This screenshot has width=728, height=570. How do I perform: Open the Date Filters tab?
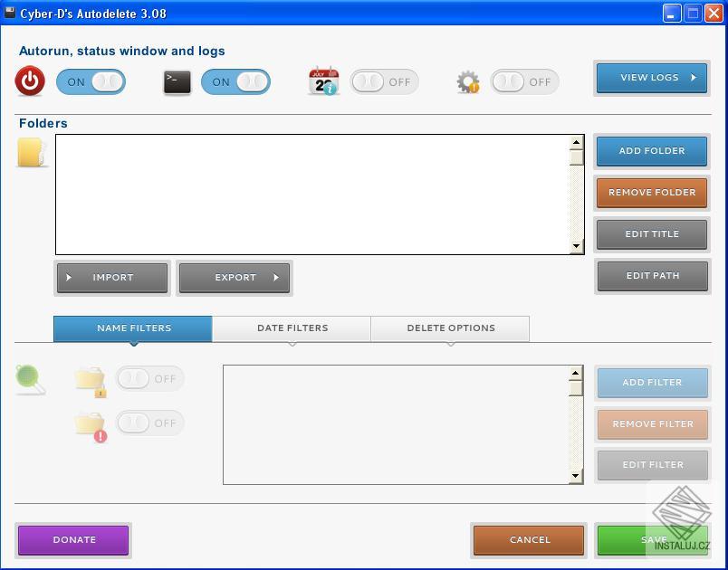pyautogui.click(x=292, y=328)
